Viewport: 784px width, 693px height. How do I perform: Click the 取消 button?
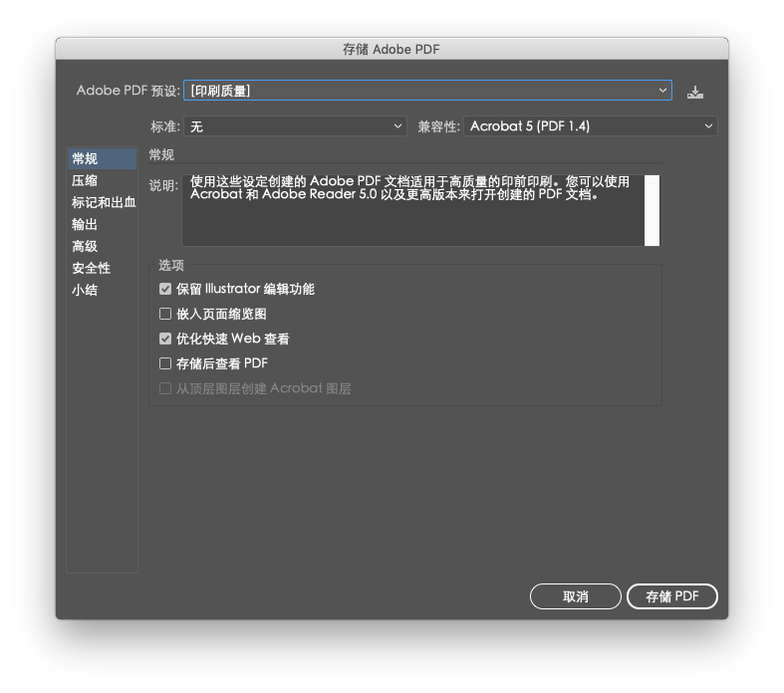click(576, 596)
